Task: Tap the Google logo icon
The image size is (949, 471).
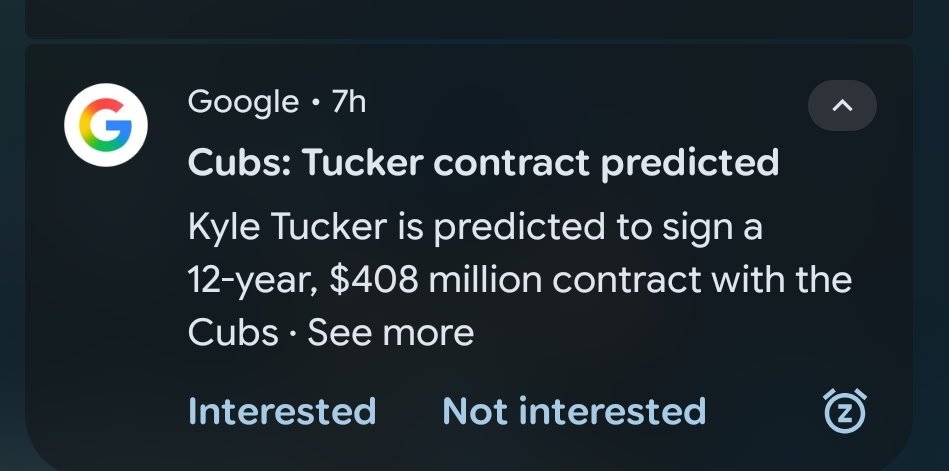Action: tap(106, 126)
